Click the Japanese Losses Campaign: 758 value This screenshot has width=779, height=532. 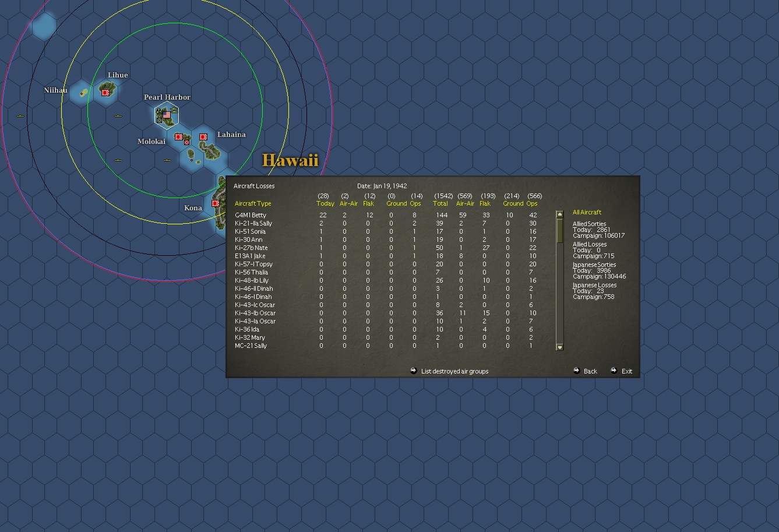pos(593,297)
